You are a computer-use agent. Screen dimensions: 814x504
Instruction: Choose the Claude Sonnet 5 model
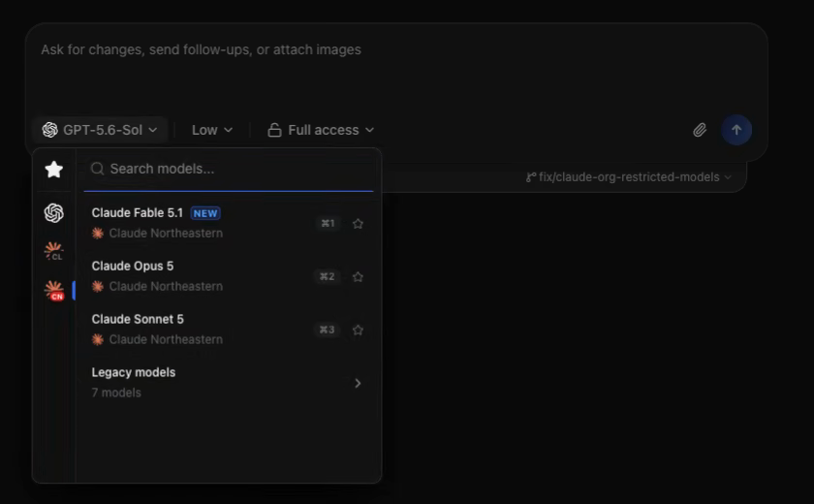(x=228, y=330)
